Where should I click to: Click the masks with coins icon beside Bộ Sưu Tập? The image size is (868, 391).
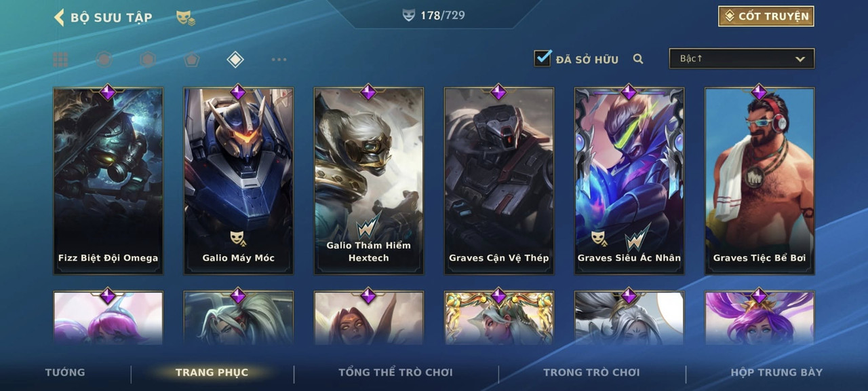[x=186, y=18]
